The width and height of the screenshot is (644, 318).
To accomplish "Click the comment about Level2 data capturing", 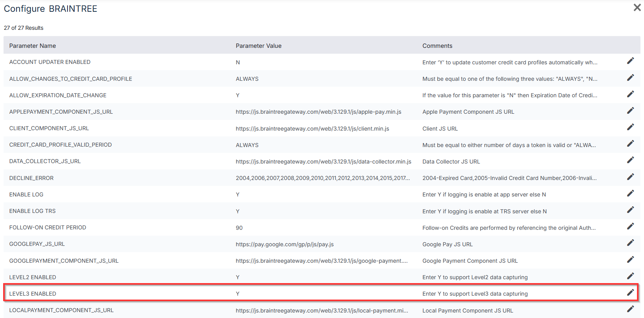I will click(475, 277).
